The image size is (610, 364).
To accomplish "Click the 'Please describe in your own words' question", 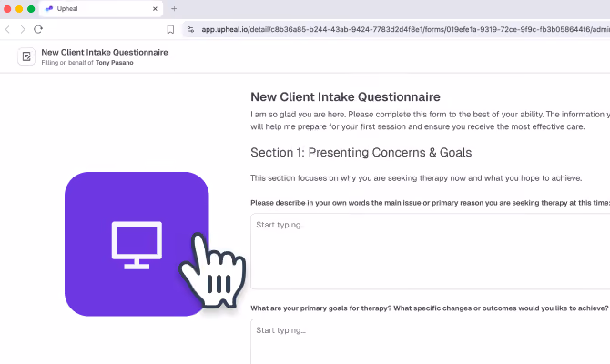I will [431, 203].
